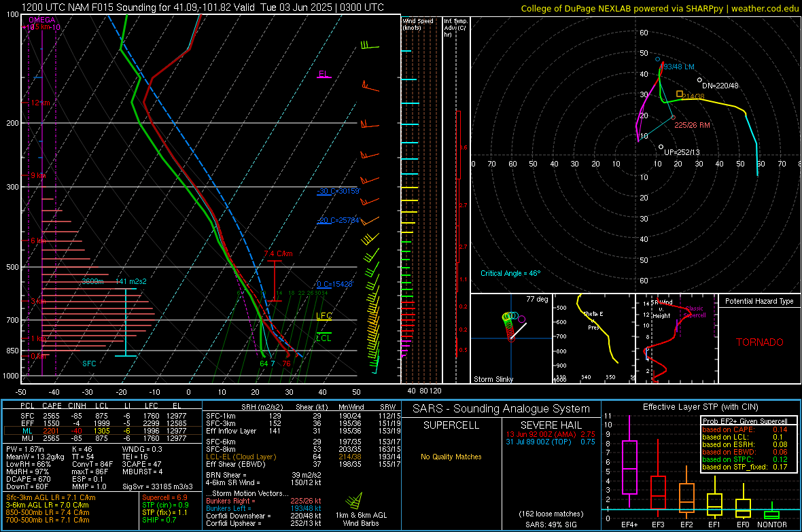Click the Inf. Temp. Adv. panel header
The height and width of the screenshot is (532, 802).
(455, 28)
